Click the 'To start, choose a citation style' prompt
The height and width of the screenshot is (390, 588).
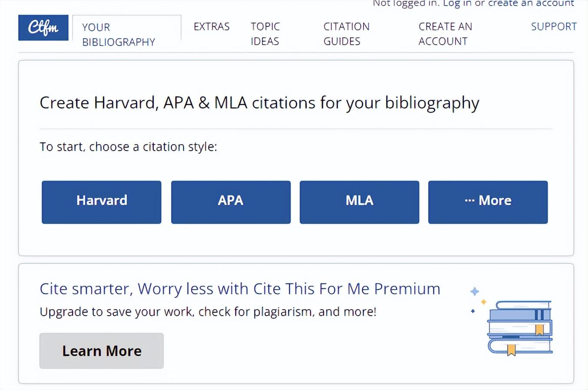tap(128, 147)
